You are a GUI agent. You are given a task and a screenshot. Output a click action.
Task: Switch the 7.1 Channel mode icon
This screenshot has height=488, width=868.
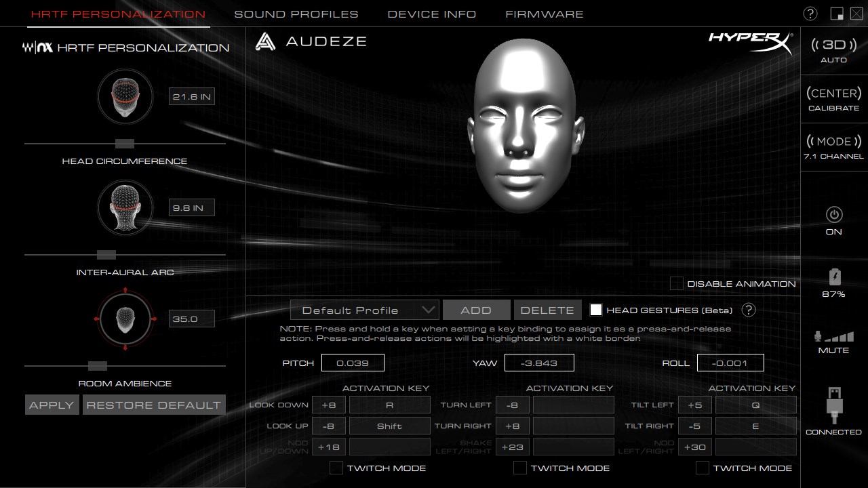[x=833, y=142]
